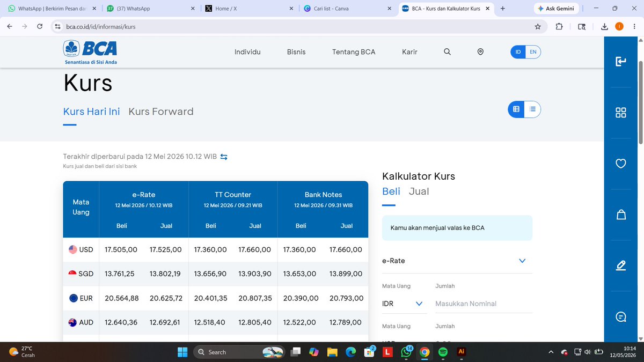Select the Beli calculator tab
This screenshot has width=644, height=362.
(391, 191)
